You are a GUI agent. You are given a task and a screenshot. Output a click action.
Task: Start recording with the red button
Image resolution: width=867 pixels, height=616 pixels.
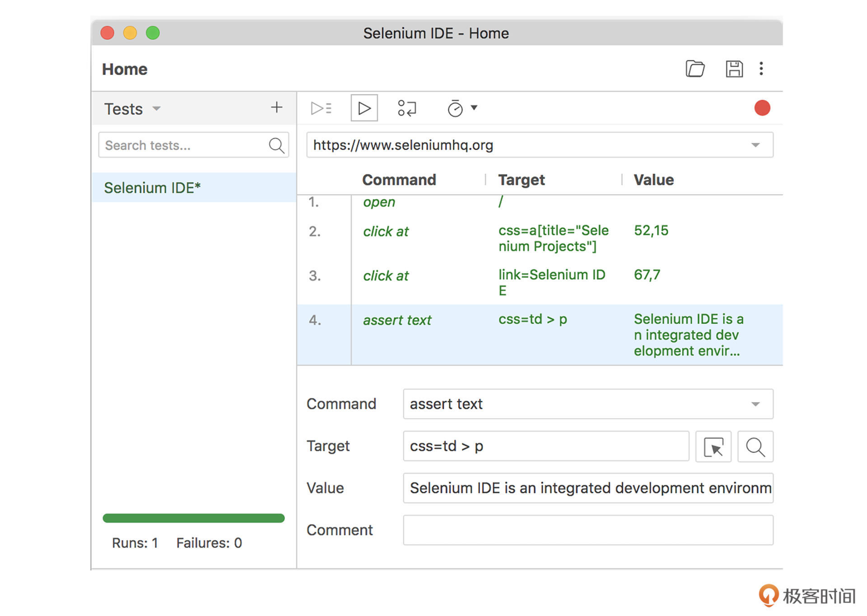pos(762,108)
